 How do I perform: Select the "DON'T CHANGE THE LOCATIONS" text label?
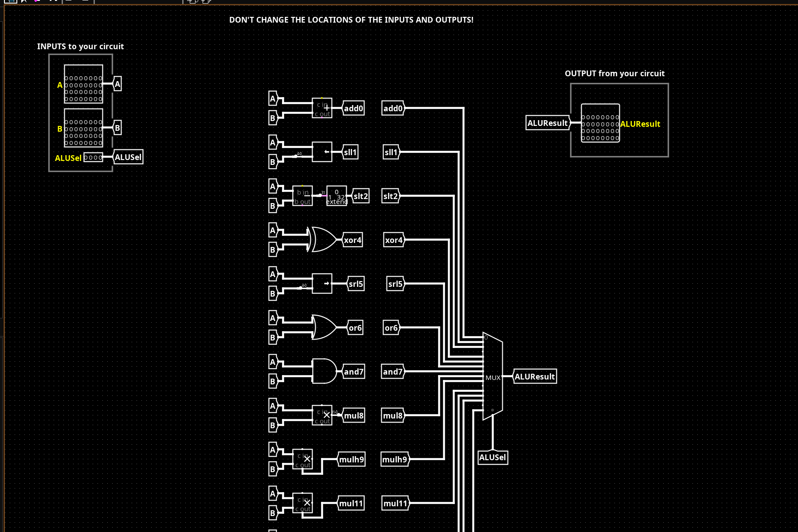(x=351, y=20)
